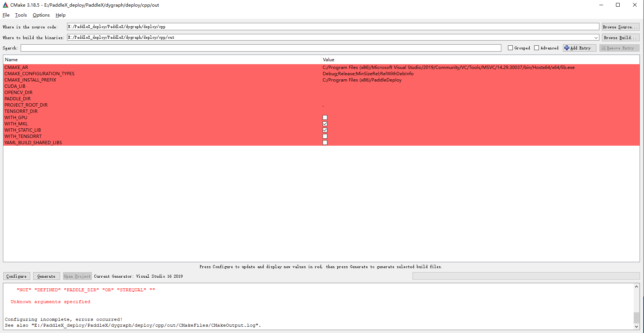Viewport: 644px width, 333px height.
Task: Click the CMake logo in title bar
Action: pyautogui.click(x=6, y=5)
